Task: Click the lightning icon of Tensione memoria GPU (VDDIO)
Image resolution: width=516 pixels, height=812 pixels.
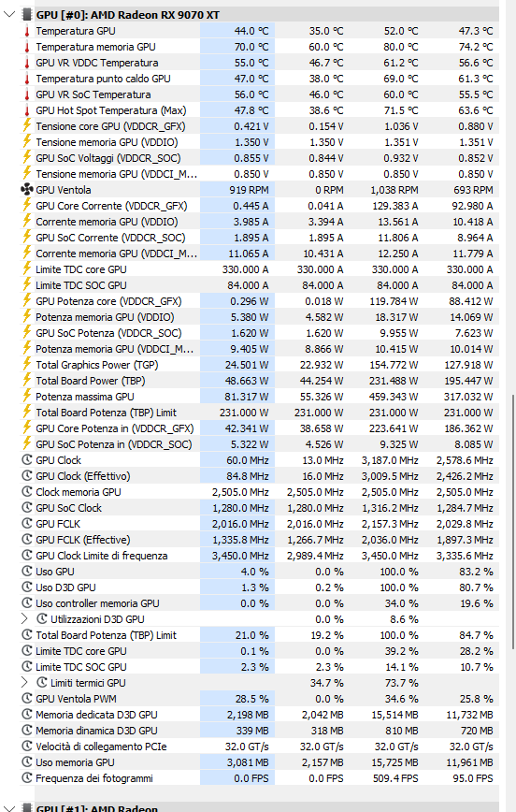Action: [27, 142]
